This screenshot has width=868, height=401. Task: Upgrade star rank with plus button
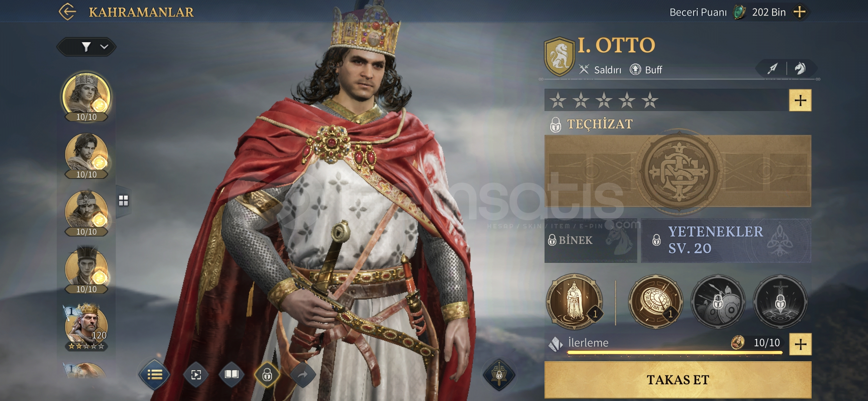point(800,100)
